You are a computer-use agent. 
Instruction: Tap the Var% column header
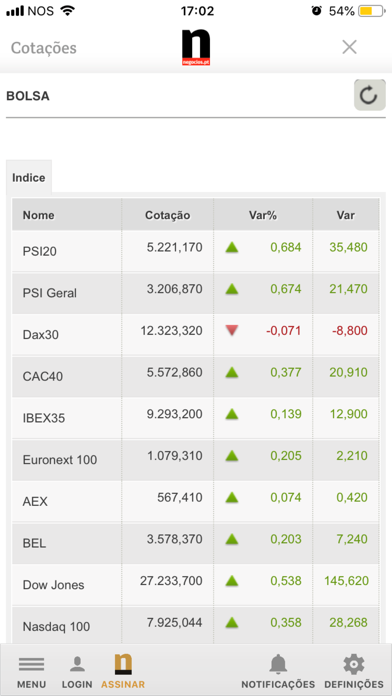coord(263,215)
